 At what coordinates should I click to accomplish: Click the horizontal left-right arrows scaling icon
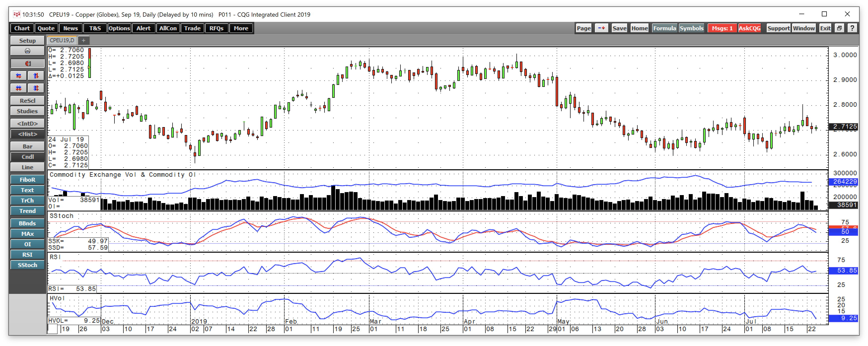pos(18,75)
